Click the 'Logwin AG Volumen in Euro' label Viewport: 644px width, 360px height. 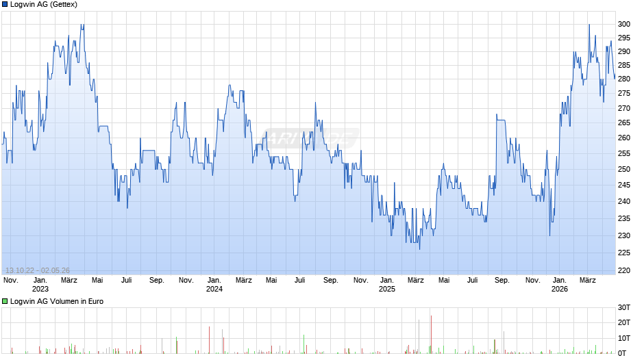pos(57,302)
